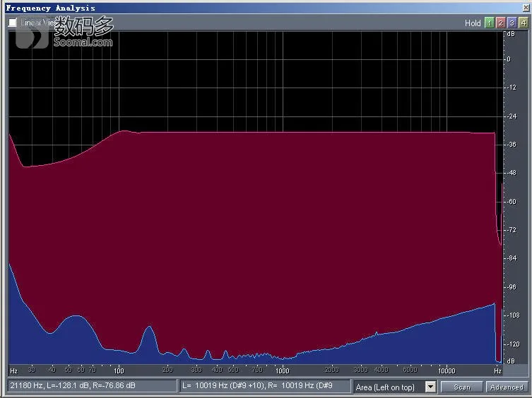The image size is (532, 398).
Task: Click Hold button 1 (green)
Action: (489, 23)
